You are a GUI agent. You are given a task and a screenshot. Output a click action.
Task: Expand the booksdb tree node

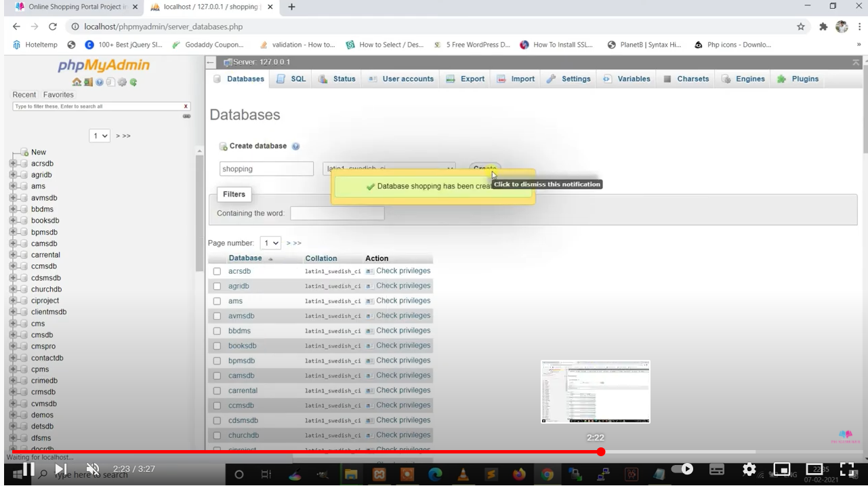(x=13, y=220)
